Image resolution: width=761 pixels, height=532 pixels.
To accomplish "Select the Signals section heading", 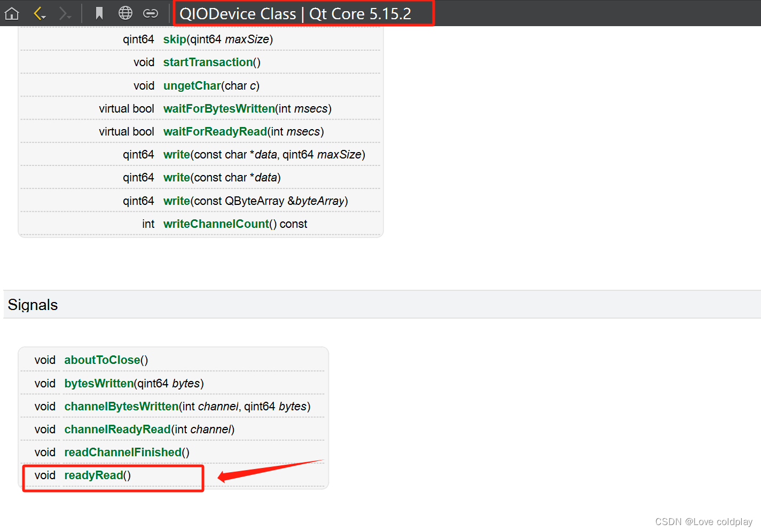I will (x=33, y=305).
